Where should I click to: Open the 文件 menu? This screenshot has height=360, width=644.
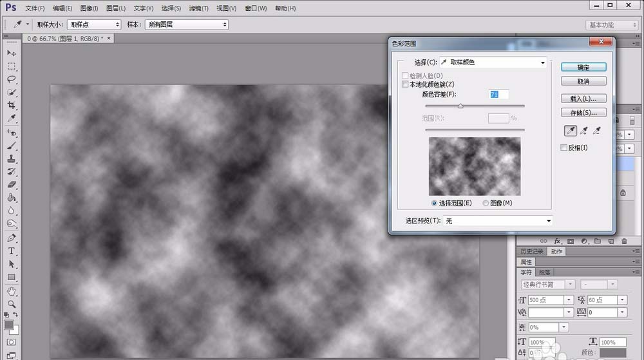[35, 8]
